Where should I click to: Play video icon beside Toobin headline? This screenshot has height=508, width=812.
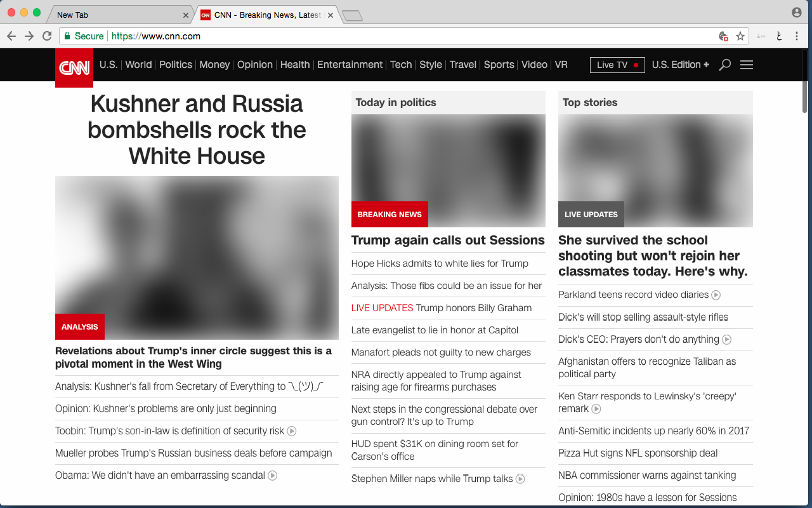(x=292, y=431)
